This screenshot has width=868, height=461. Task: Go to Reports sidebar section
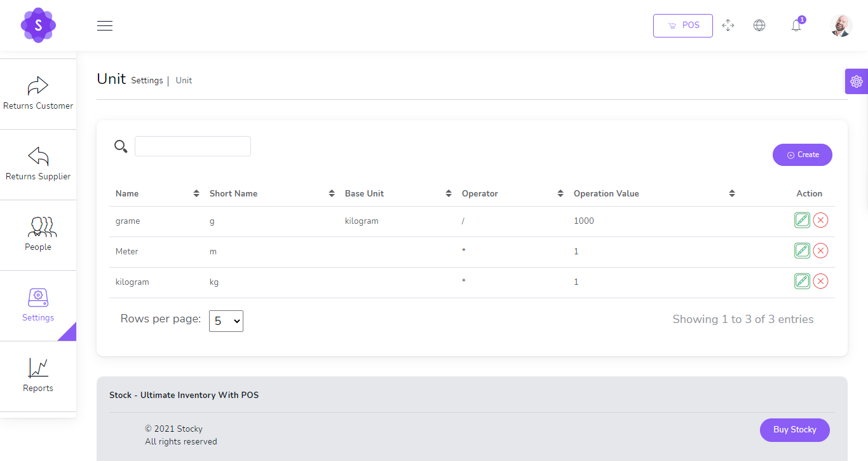pyautogui.click(x=38, y=376)
